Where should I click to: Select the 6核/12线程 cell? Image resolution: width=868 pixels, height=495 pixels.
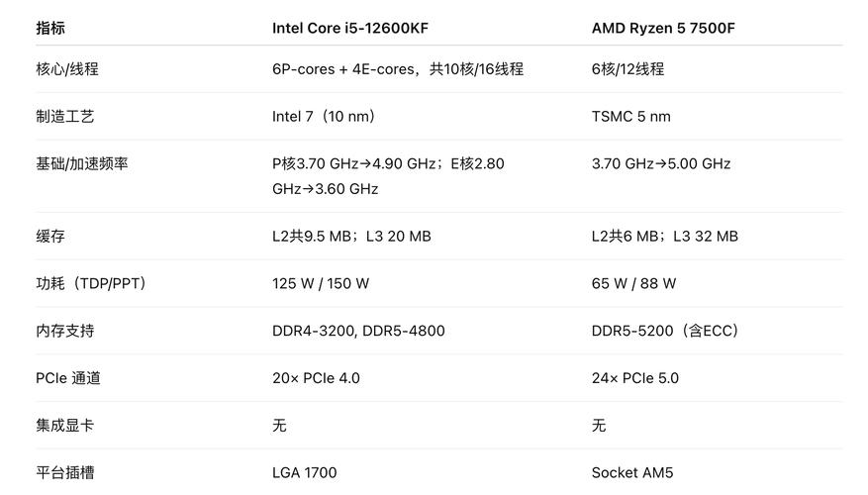627,69
